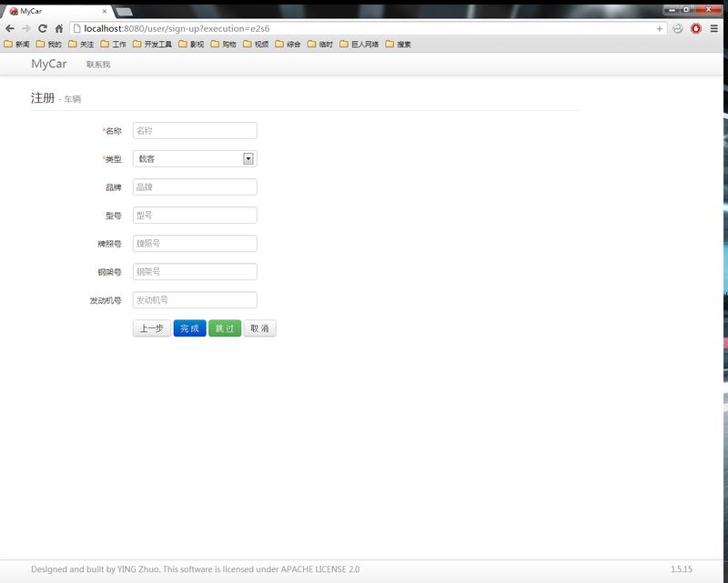Click the 发动机号 input field

pyautogui.click(x=195, y=300)
